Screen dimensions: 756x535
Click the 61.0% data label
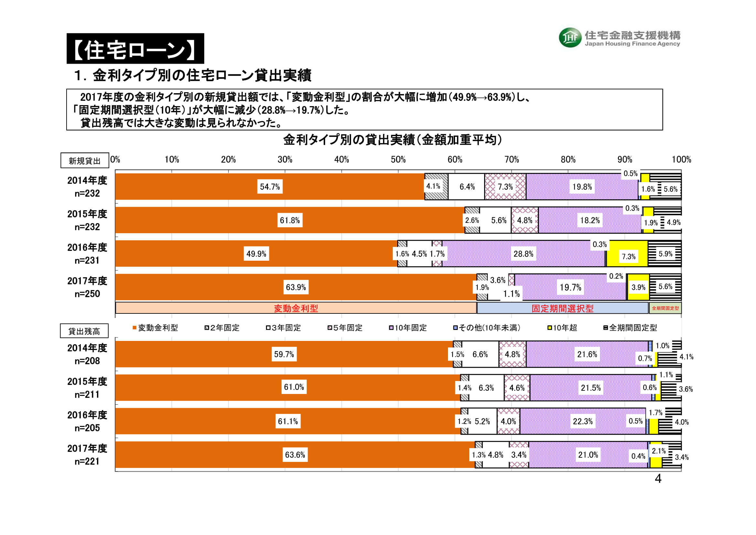pos(294,387)
